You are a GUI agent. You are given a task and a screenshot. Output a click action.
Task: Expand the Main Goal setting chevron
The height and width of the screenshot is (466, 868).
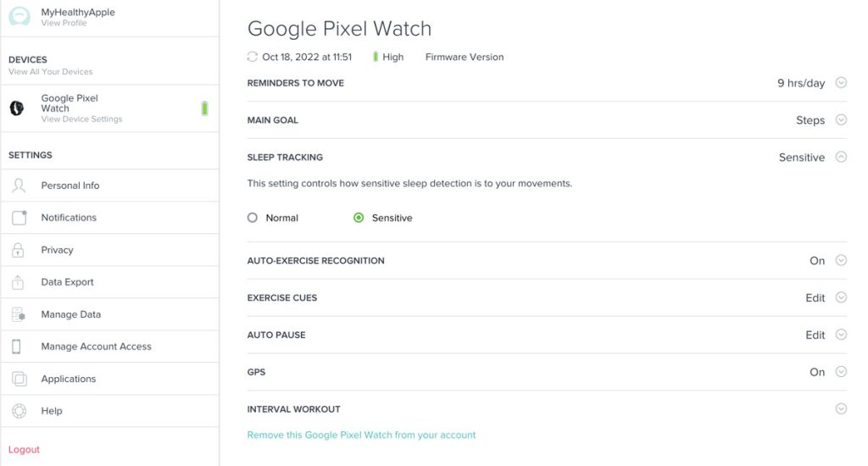(x=841, y=120)
